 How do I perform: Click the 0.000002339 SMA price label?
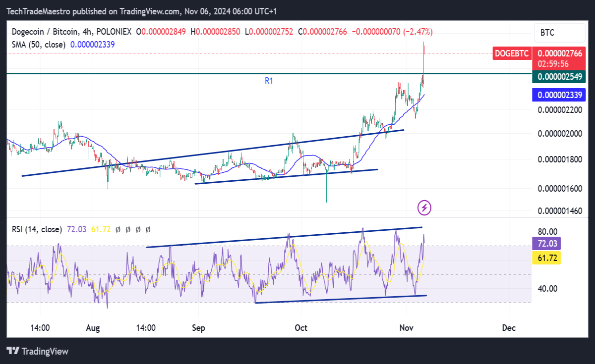[x=559, y=95]
